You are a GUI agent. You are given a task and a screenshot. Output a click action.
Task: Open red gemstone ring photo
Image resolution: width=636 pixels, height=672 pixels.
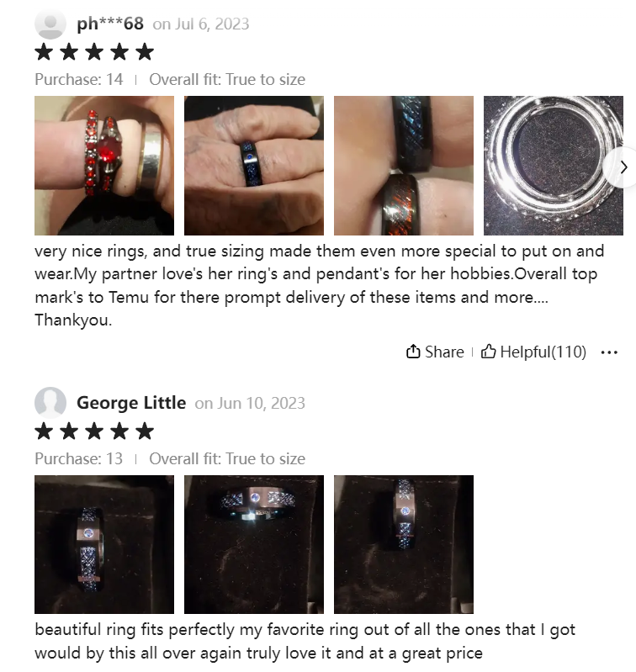(104, 166)
